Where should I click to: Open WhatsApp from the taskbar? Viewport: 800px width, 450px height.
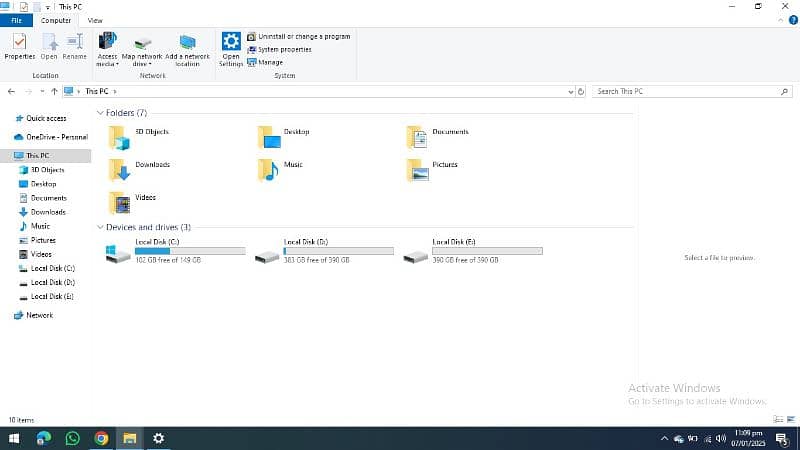72,438
